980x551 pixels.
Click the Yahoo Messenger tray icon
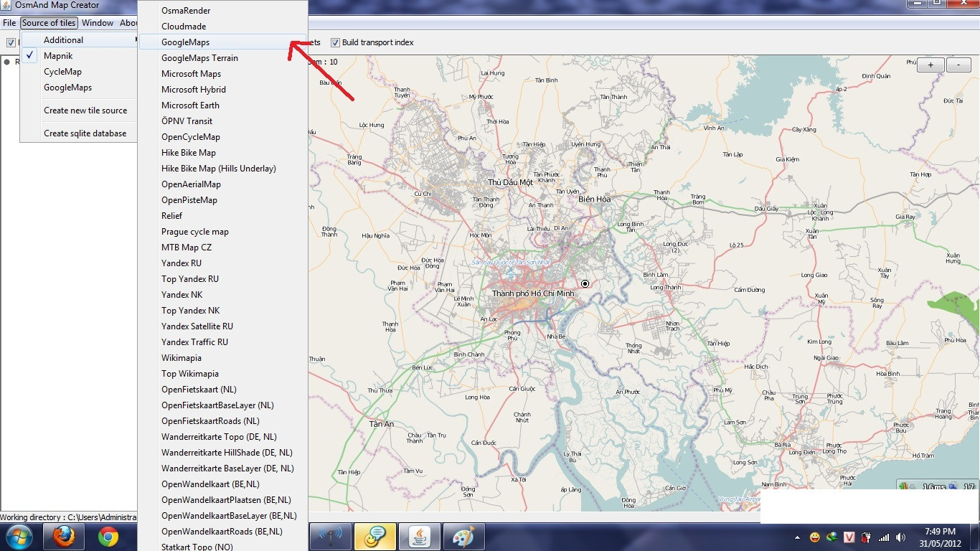(x=815, y=537)
